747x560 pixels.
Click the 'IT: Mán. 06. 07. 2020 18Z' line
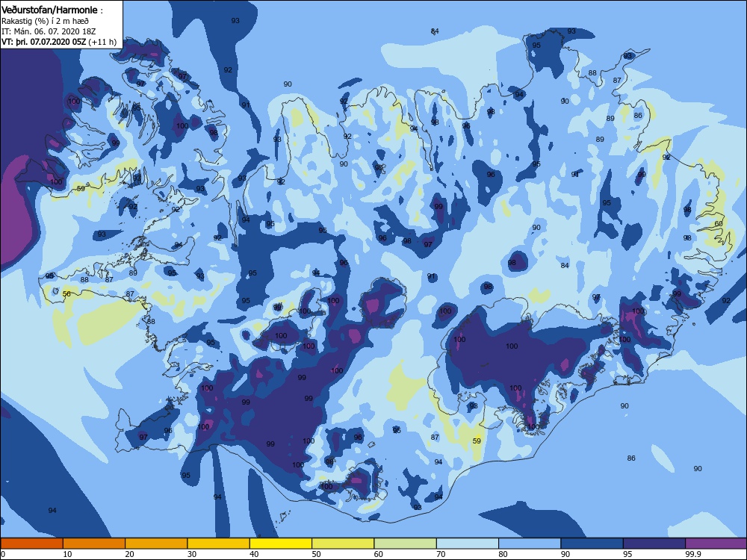click(49, 31)
